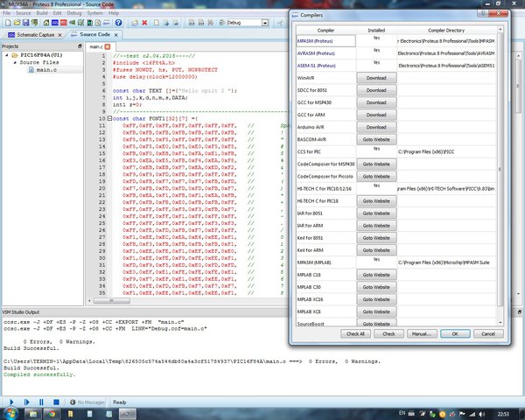Viewport: 525px width, 420px height.
Task: Close the main.c editor tab
Action: point(108,46)
